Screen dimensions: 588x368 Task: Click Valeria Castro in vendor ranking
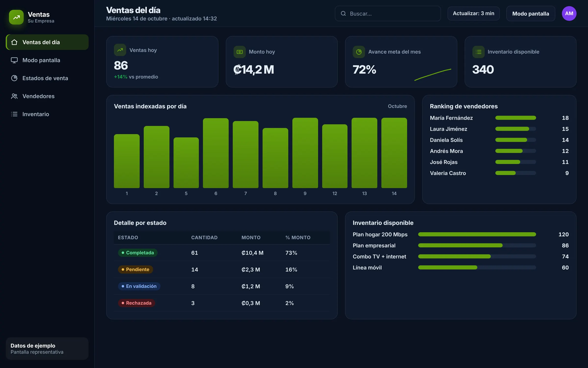point(448,173)
